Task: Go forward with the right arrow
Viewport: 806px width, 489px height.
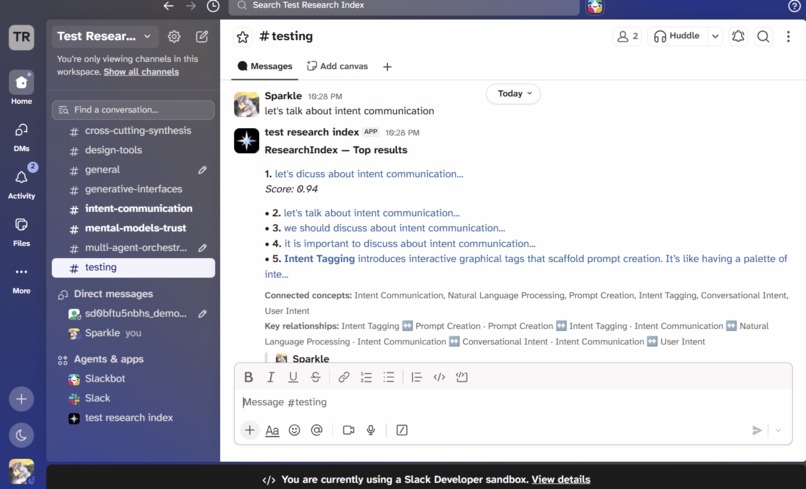Action: click(191, 6)
